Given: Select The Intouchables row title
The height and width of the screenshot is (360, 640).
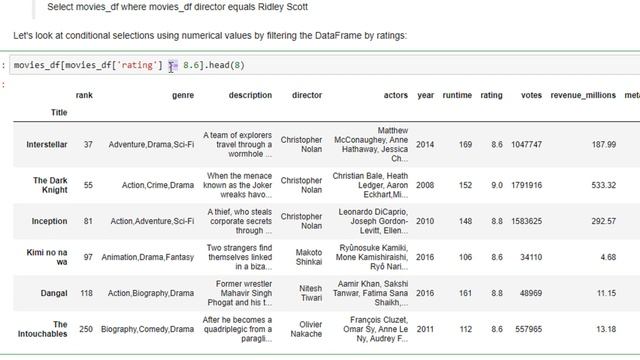Looking at the screenshot, I should pos(42,329).
